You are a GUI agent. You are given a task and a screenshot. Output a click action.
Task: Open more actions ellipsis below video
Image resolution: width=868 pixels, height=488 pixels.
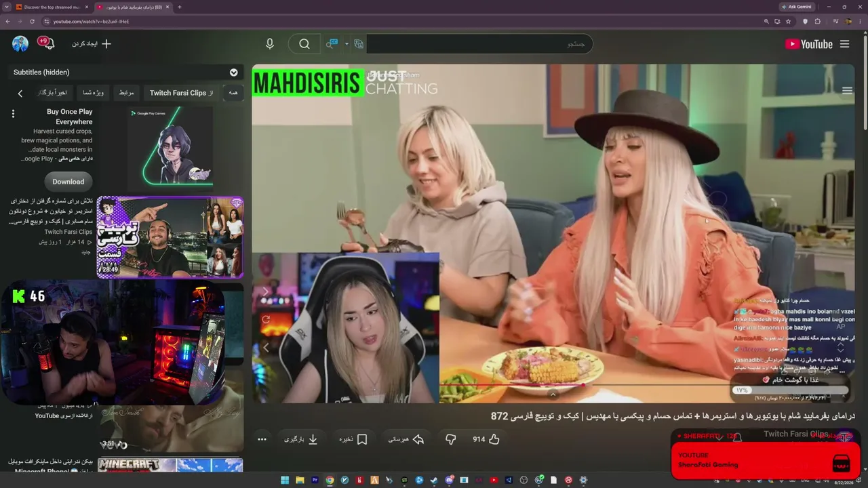(x=262, y=439)
